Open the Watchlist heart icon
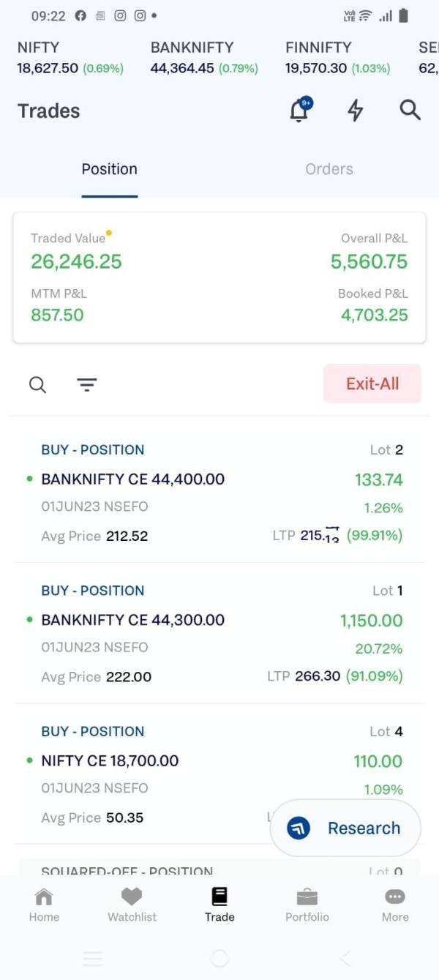This screenshot has width=439, height=980. tap(132, 905)
